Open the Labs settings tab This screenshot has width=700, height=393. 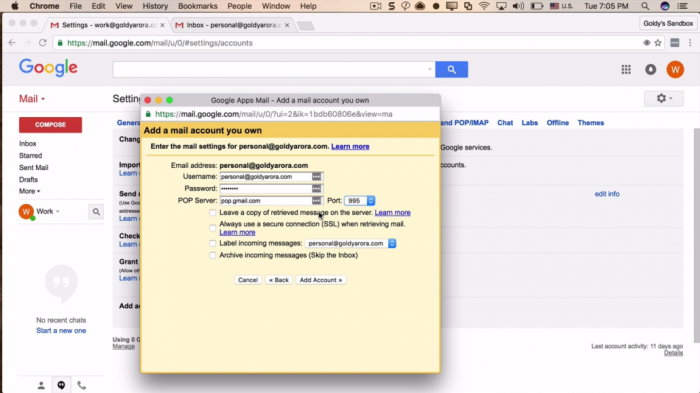529,123
